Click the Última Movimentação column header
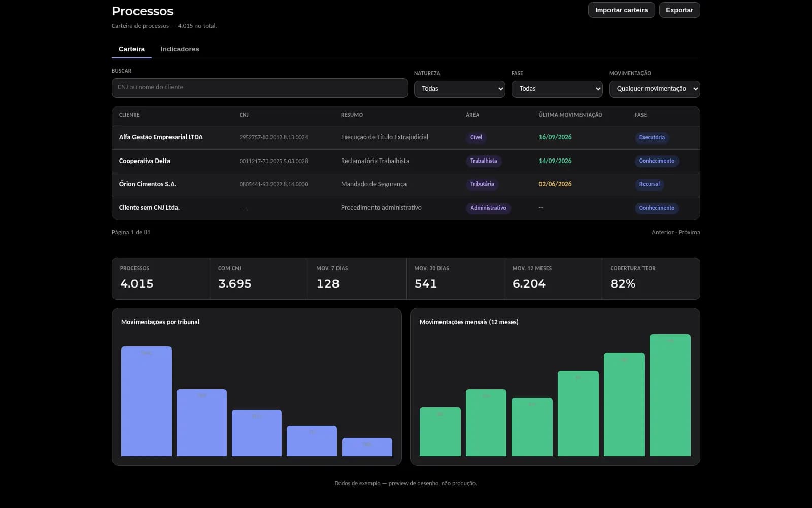812x508 pixels. [570, 115]
